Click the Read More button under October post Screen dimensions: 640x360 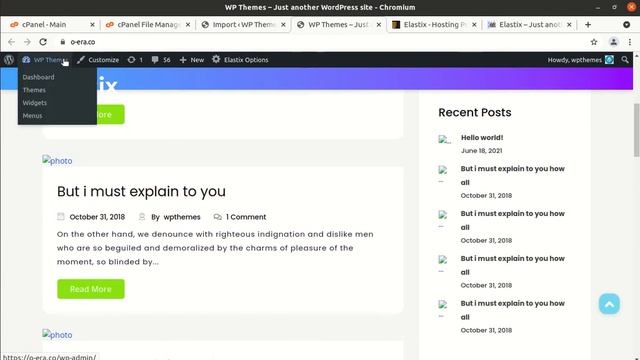91,289
